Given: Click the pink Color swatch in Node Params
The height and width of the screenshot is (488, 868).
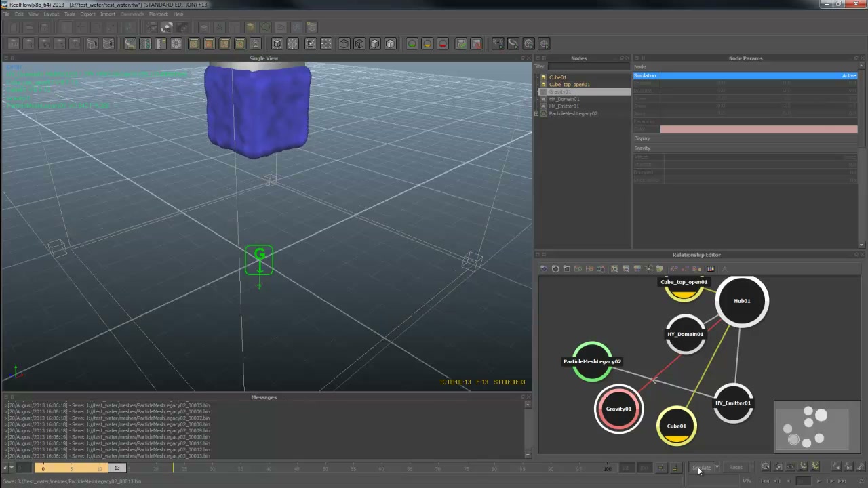Looking at the screenshot, I should [759, 129].
